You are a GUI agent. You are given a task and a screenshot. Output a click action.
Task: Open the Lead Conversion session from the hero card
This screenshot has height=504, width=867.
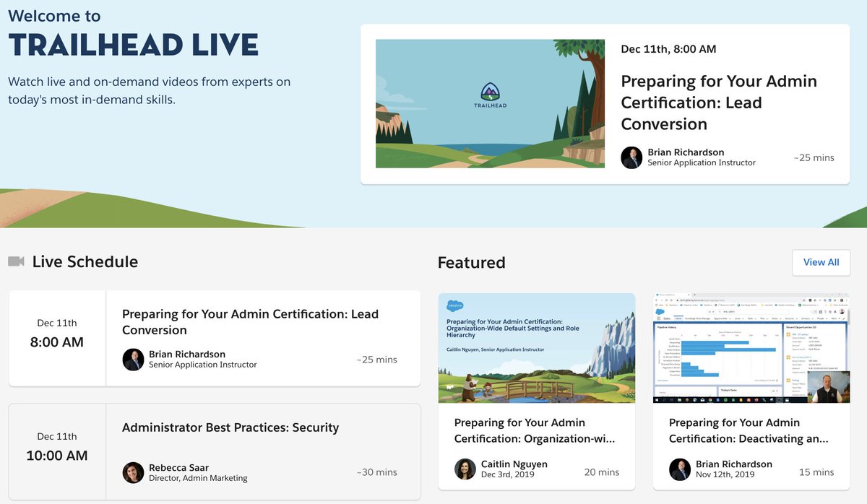(718, 103)
